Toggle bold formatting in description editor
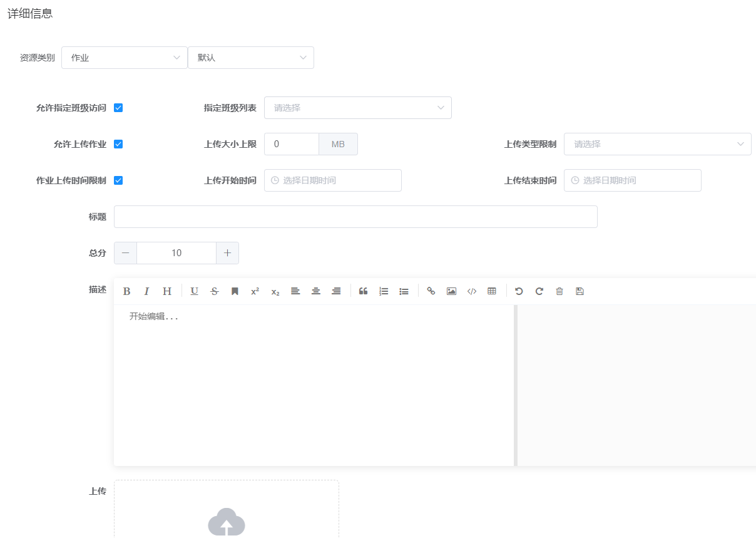Viewport: 756px width, 538px height. point(126,291)
